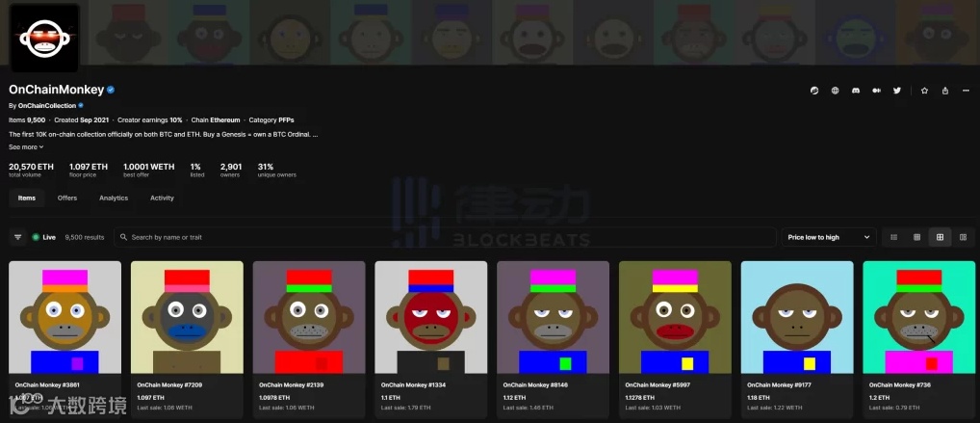This screenshot has height=423, width=980.
Task: Click the OnChainMonkey collection logo
Action: point(43,38)
